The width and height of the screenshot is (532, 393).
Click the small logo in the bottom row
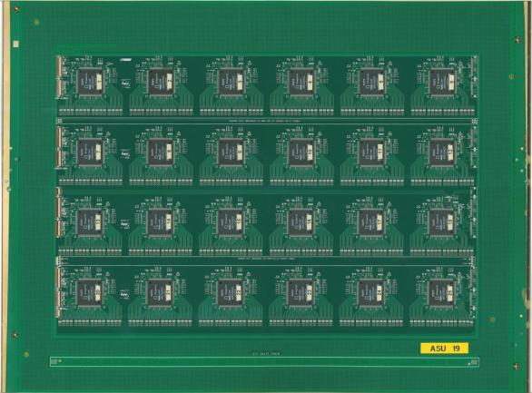[125, 295]
